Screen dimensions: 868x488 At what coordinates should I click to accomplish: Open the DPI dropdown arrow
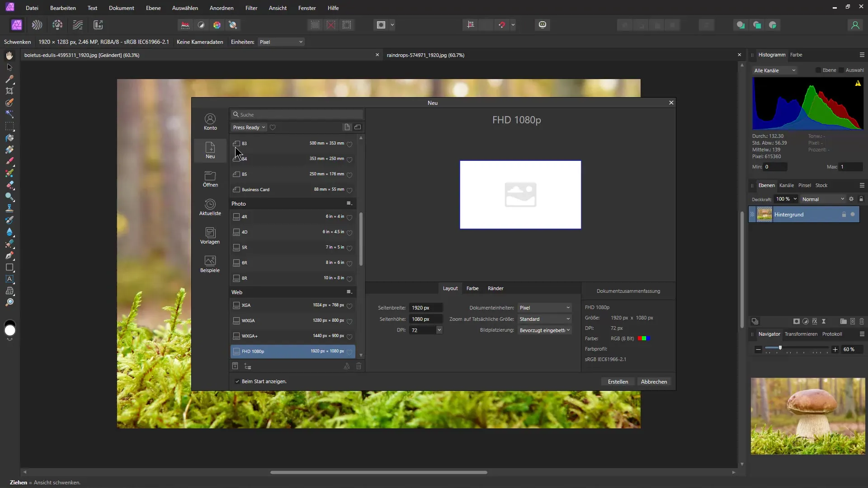[x=439, y=330]
